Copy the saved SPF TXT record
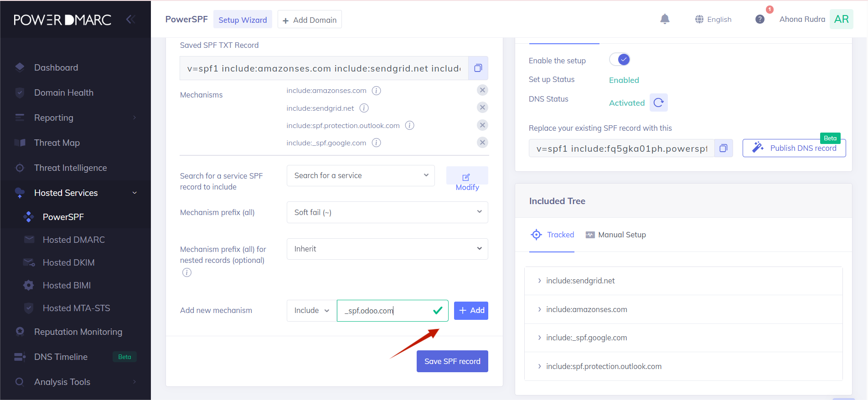The image size is (868, 400). tap(478, 68)
